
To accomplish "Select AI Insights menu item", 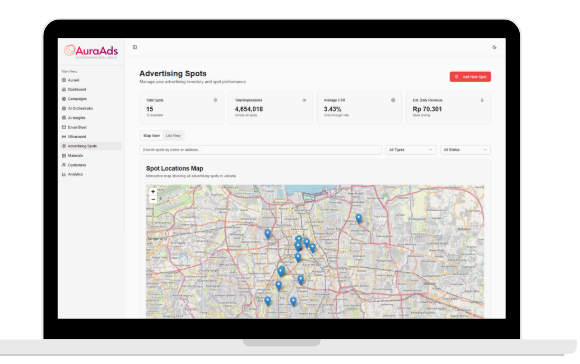I will coord(91,118).
